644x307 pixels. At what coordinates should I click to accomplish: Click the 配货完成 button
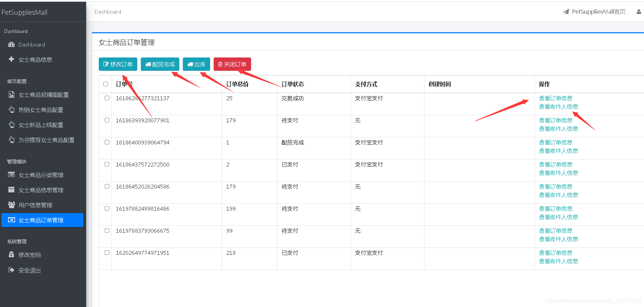160,64
